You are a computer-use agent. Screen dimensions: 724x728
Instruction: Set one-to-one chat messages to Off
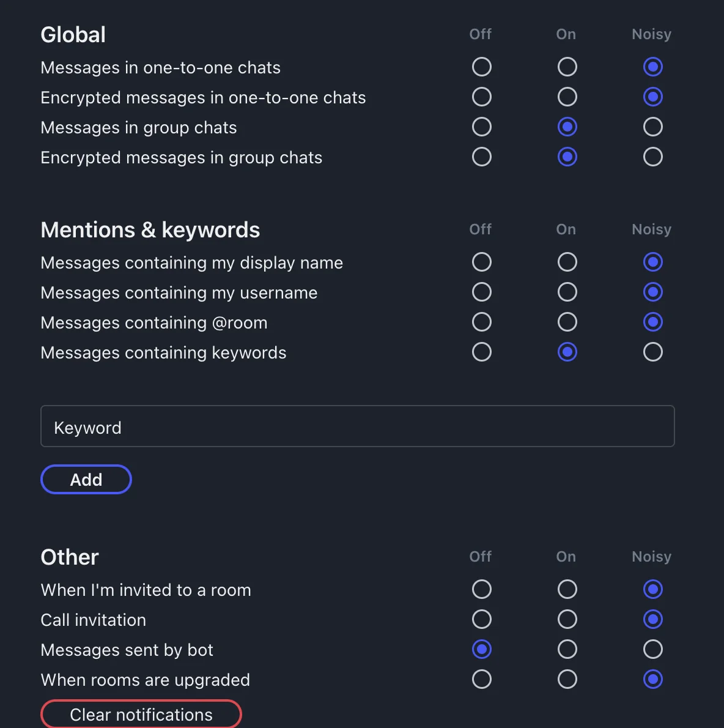coord(482,67)
